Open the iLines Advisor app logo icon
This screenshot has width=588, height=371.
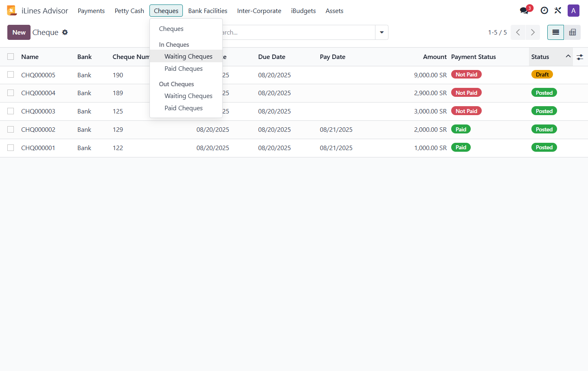12,11
